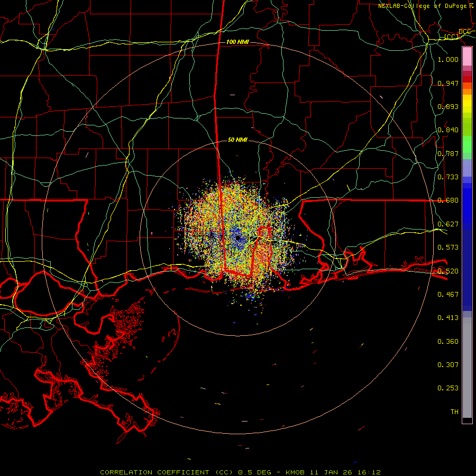The width and height of the screenshot is (476, 476).
Task: Click the 0.573 scale label
Action: pyautogui.click(x=448, y=248)
